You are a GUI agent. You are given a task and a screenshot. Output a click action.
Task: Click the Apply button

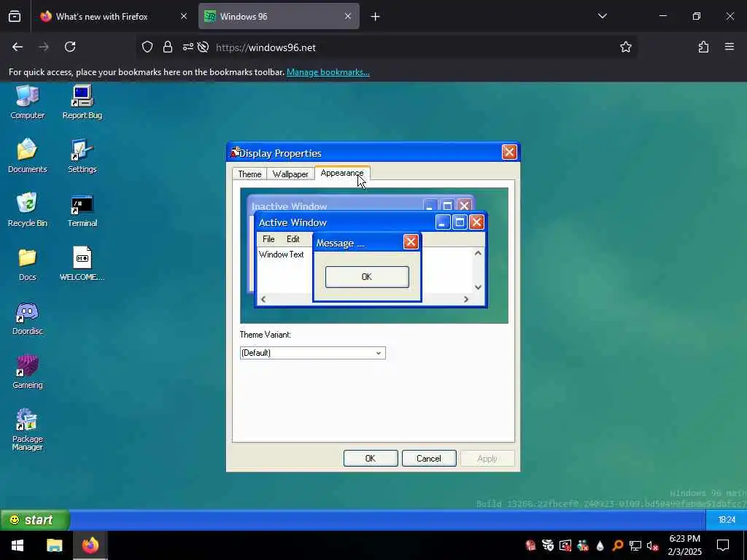(x=487, y=458)
